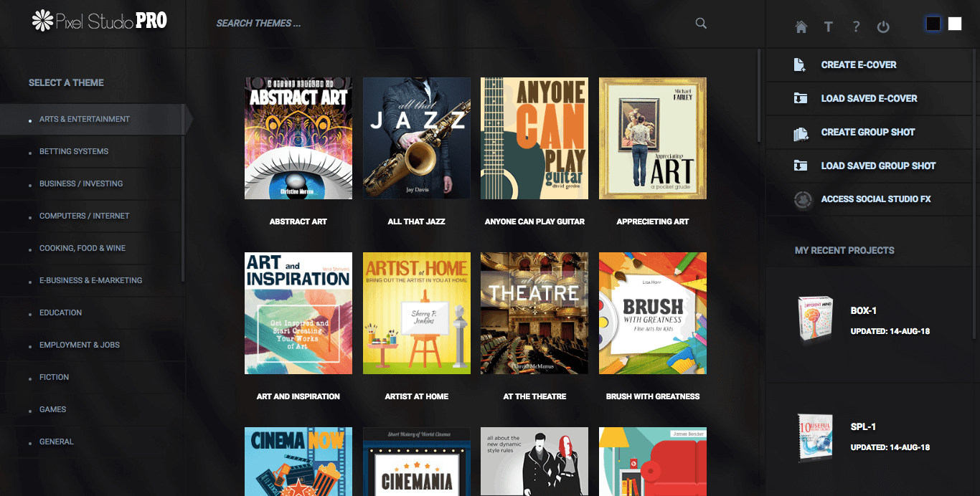Click the Create E-Cover link
The width and height of the screenshot is (980, 496).
tap(859, 65)
